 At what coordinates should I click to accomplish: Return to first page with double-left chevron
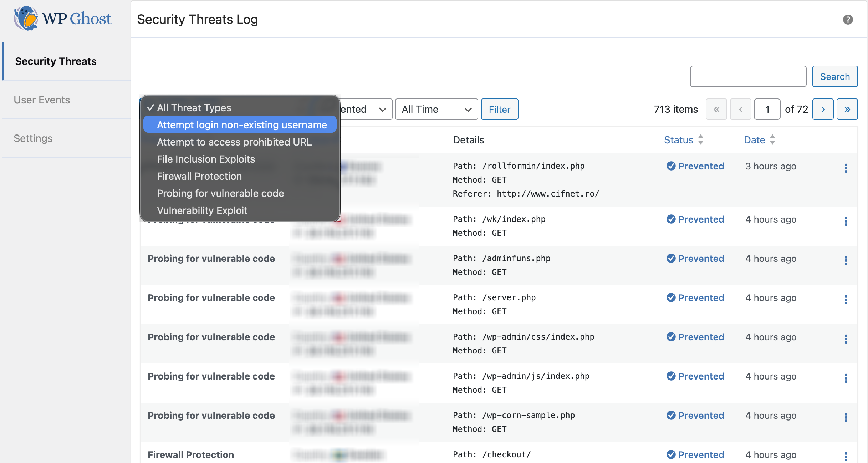(716, 109)
